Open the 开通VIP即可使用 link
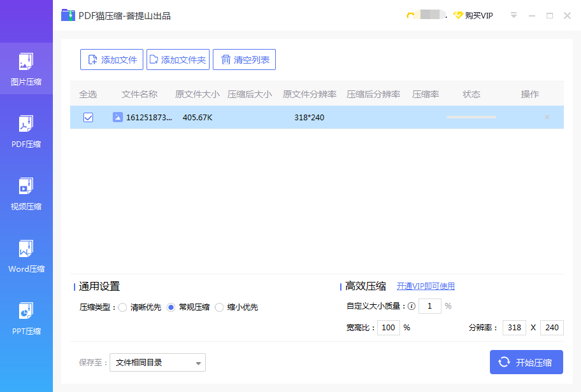The width and height of the screenshot is (581, 392). pos(426,286)
